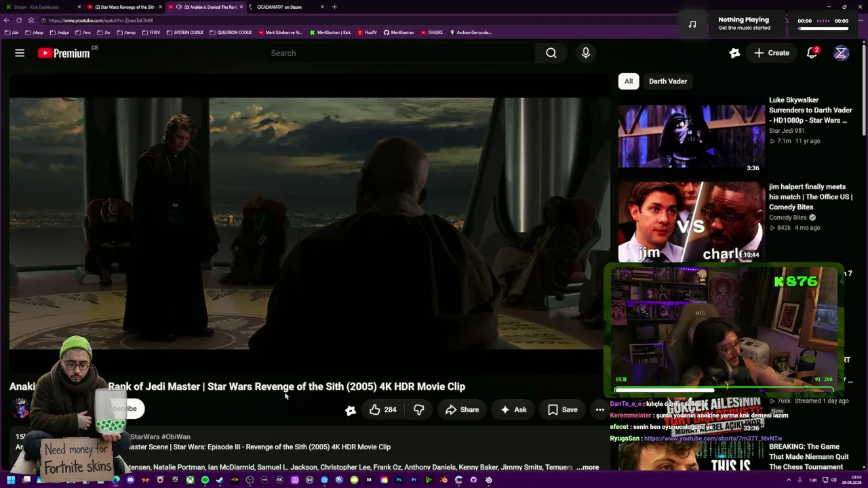868x488 pixels.
Task: Launch Photoshop from the taskbar
Action: (x=399, y=480)
